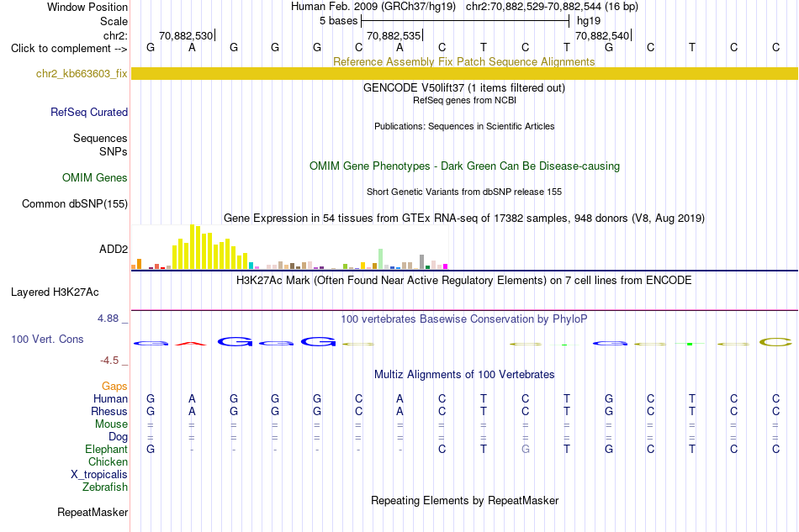
Task: Click the ADD2 tissue expression bar chart
Action: [289, 247]
